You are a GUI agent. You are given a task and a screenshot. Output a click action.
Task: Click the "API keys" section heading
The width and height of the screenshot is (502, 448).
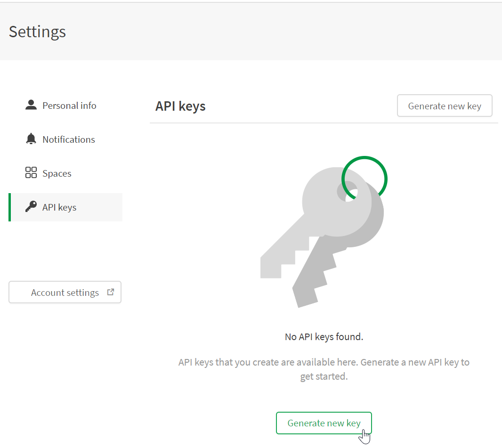point(180,106)
